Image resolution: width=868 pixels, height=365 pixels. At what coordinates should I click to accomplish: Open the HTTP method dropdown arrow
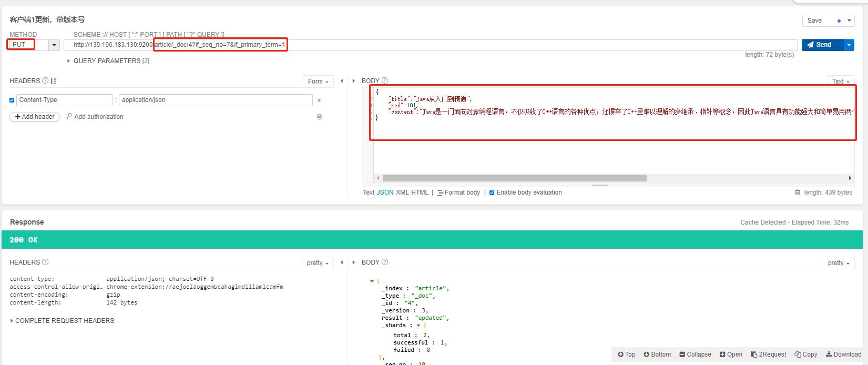[54, 45]
